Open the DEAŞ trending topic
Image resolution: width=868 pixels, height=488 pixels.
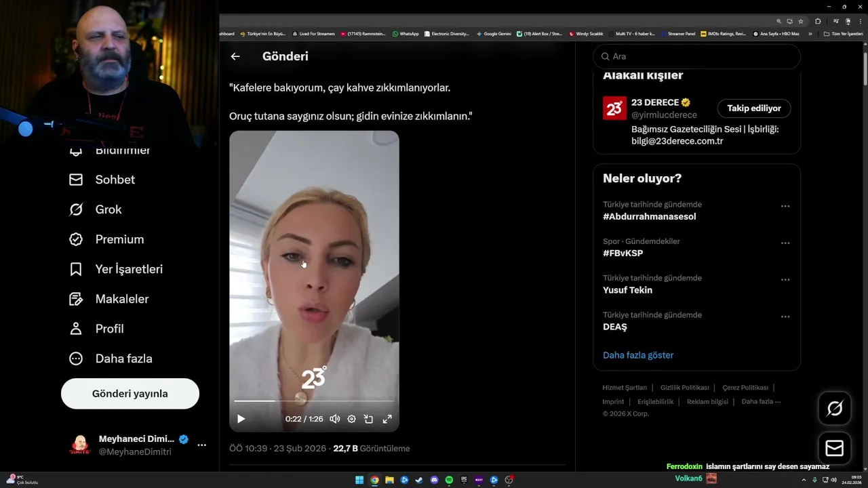coord(615,327)
